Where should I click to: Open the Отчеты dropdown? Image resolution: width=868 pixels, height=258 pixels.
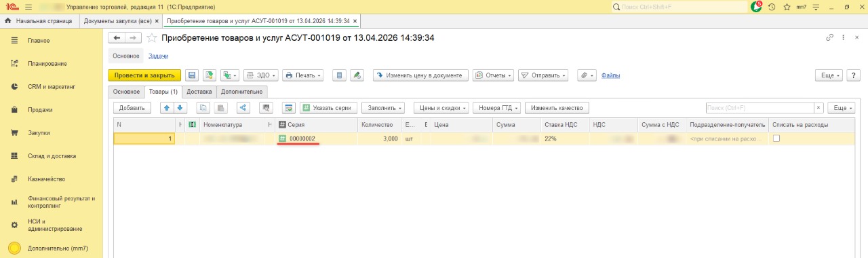(493, 75)
